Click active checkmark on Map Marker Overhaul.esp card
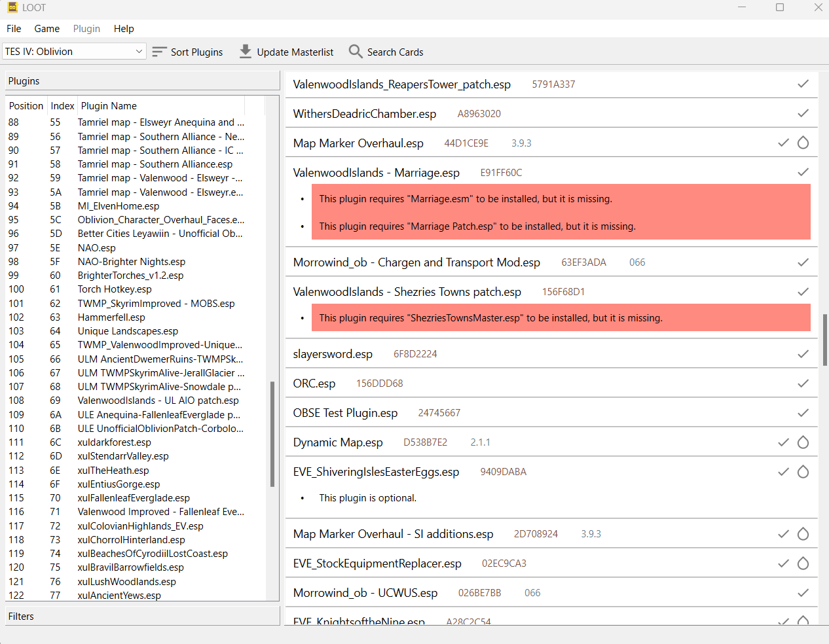Image resolution: width=829 pixels, height=644 pixels. tap(783, 143)
